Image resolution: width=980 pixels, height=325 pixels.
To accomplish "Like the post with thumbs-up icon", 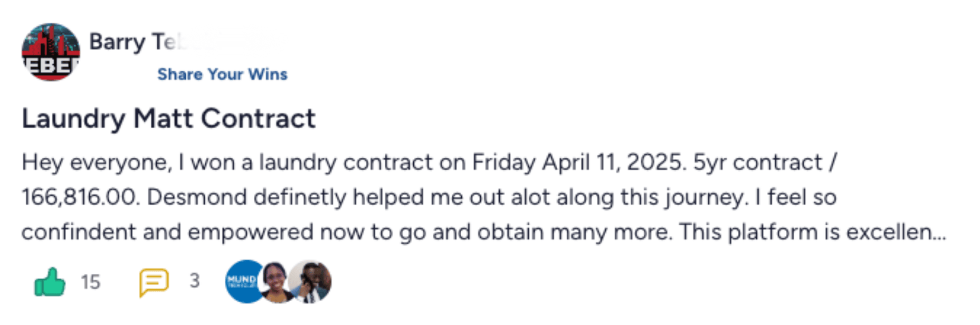I will (50, 282).
